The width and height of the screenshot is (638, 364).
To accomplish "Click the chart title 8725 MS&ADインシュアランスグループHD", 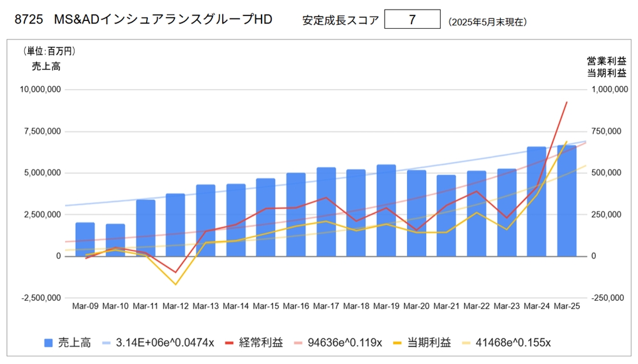I will pyautogui.click(x=143, y=19).
